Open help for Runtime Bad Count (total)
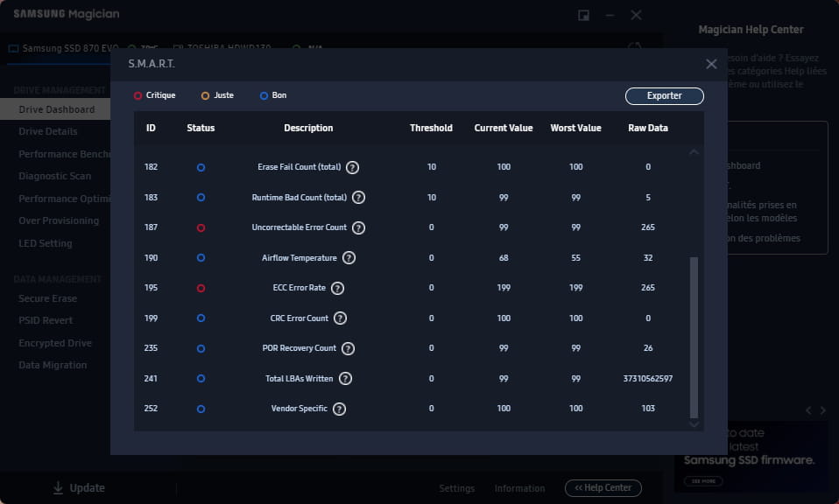 point(358,198)
